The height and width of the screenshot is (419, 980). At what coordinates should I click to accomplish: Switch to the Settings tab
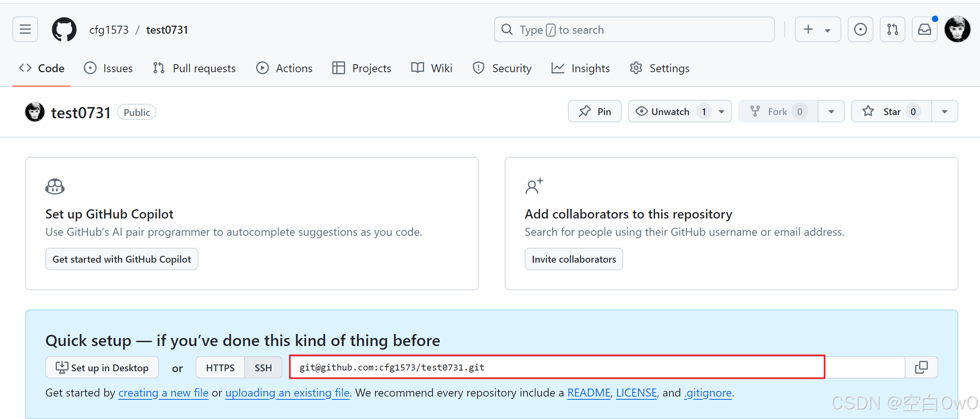tap(659, 68)
